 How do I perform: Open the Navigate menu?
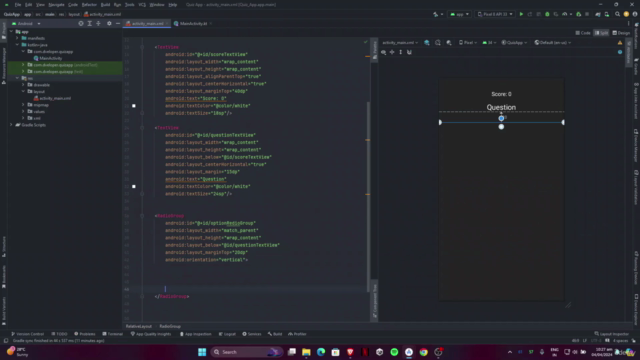(x=56, y=5)
